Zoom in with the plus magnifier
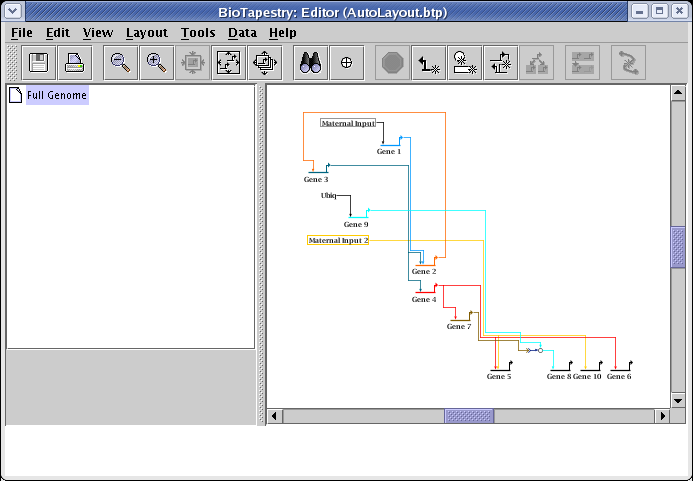This screenshot has width=693, height=481. point(156,63)
